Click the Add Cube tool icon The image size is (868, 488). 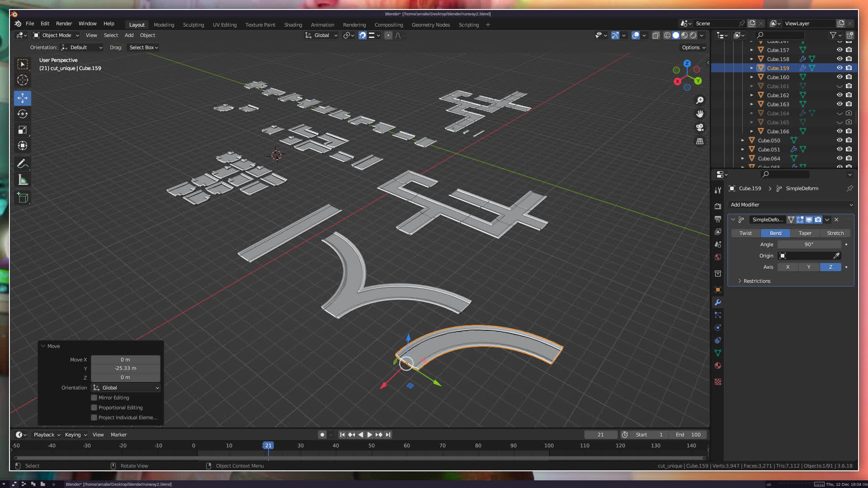pos(23,197)
